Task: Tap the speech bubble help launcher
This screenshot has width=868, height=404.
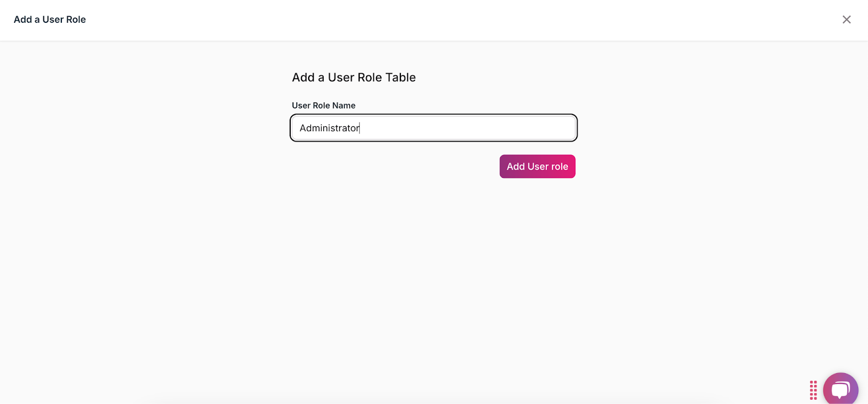Action: point(840,389)
